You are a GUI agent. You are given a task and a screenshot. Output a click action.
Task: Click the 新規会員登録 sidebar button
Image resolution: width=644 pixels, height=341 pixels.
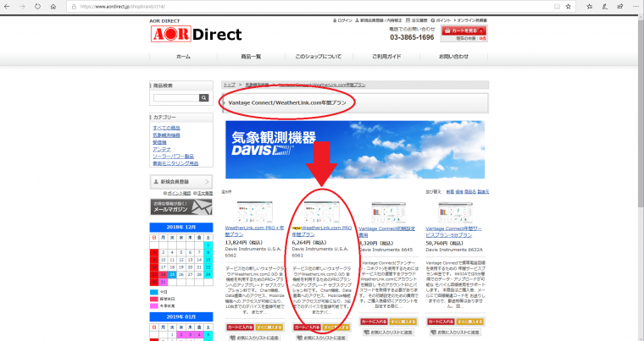(181, 182)
